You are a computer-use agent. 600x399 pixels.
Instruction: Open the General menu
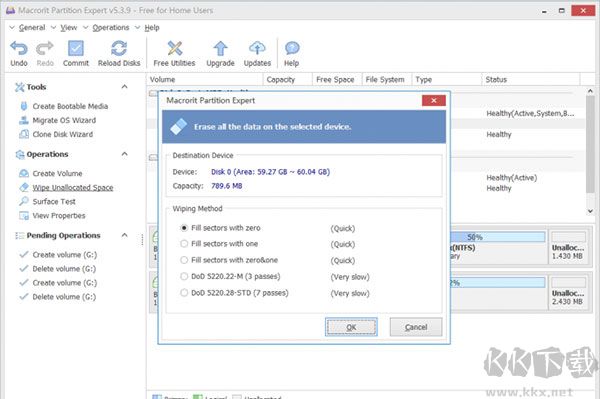(x=32, y=28)
